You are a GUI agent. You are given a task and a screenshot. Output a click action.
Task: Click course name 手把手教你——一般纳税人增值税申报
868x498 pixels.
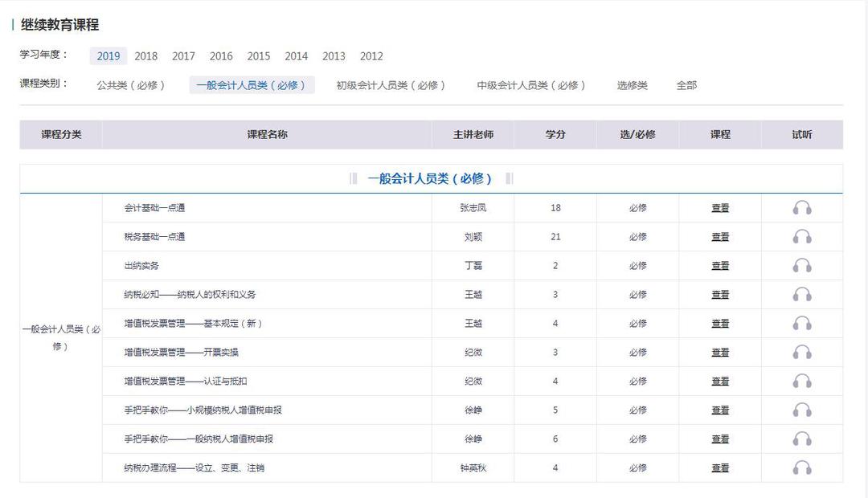[199, 439]
